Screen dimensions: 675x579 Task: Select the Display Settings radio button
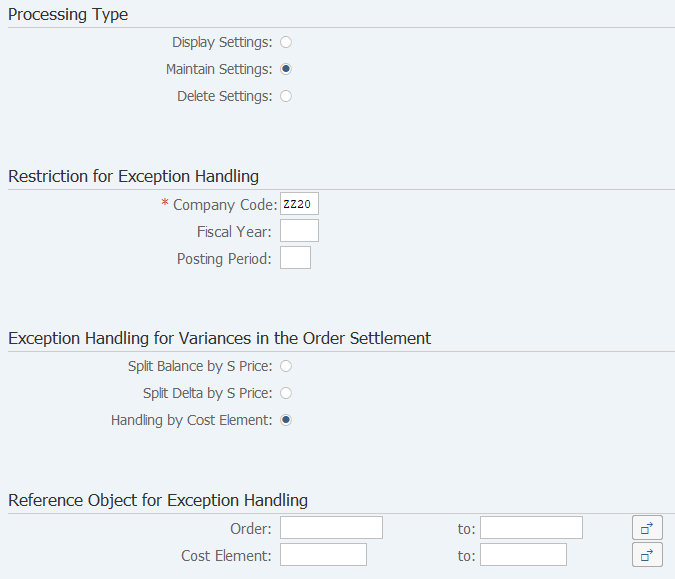click(x=286, y=42)
